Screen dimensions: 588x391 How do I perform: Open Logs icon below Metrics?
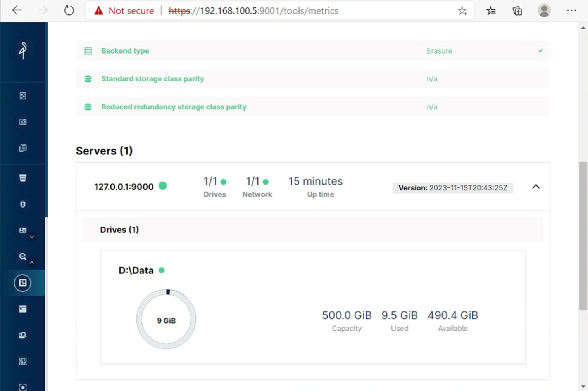pyautogui.click(x=23, y=309)
